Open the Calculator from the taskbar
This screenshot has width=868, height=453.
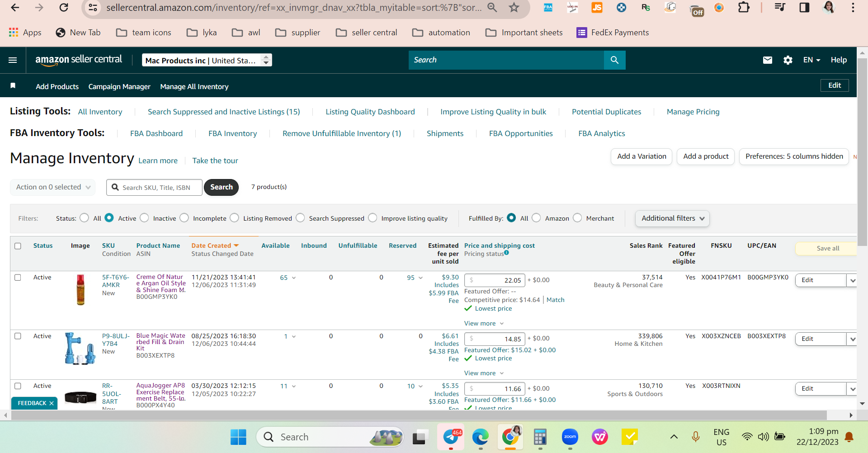click(540, 437)
